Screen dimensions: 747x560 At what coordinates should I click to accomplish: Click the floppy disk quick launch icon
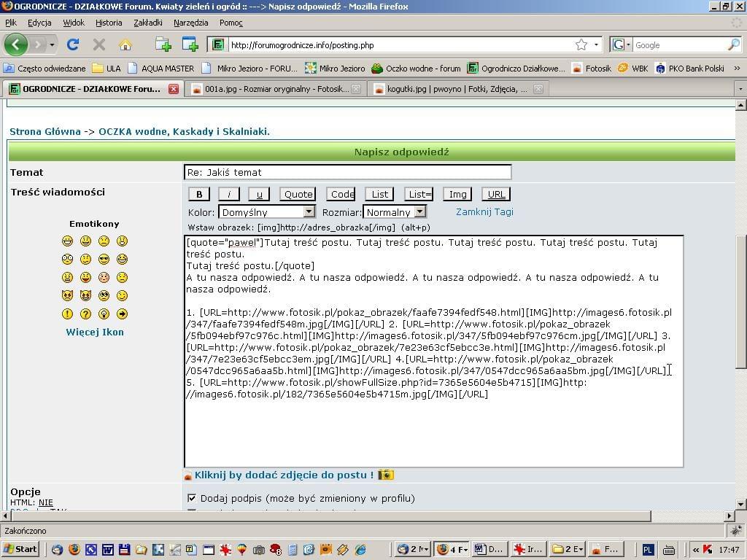[x=124, y=549]
